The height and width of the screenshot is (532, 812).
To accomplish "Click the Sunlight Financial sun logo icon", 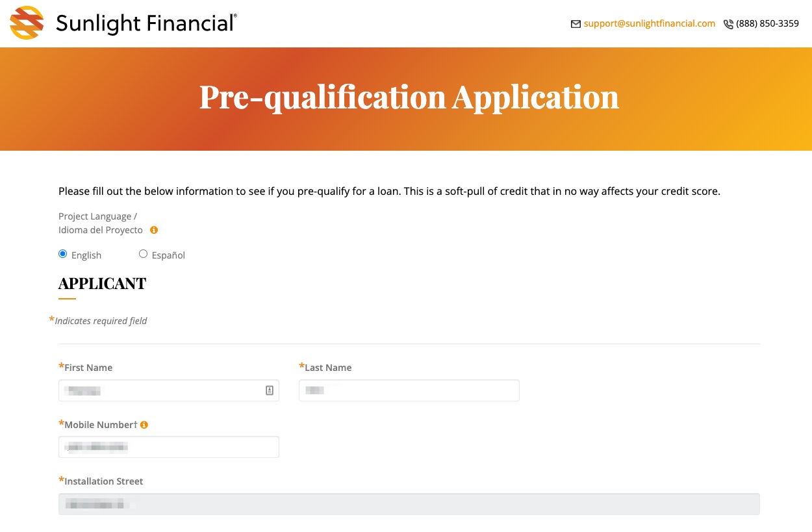I will point(27,23).
